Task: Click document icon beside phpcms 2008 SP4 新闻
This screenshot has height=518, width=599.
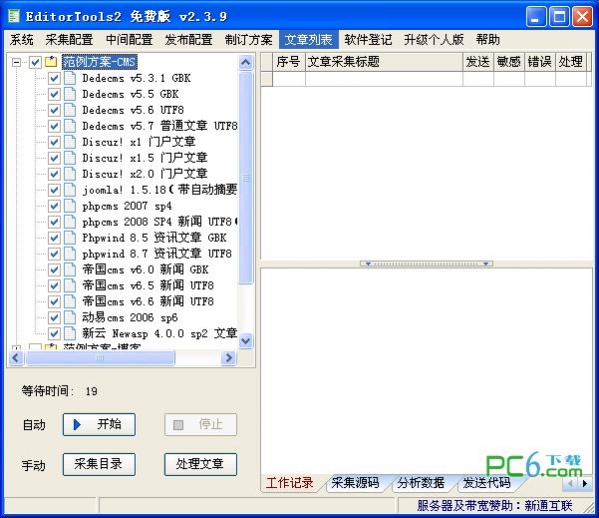Action: point(70,222)
